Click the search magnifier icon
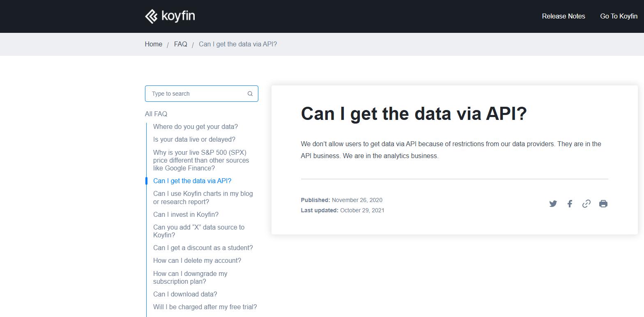644x317 pixels. tap(250, 94)
